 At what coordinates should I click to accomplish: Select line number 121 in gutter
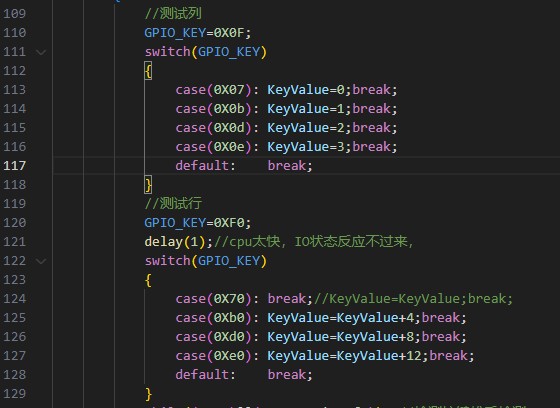pyautogui.click(x=15, y=242)
